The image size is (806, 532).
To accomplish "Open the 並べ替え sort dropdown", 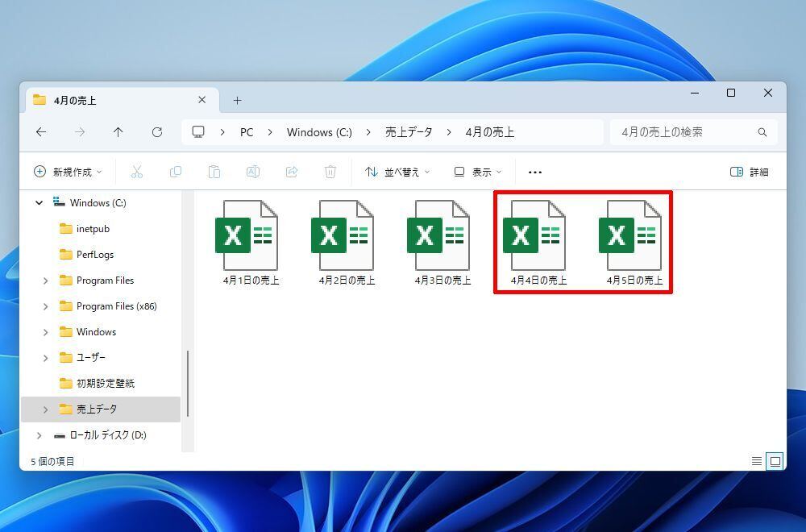I will (397, 172).
